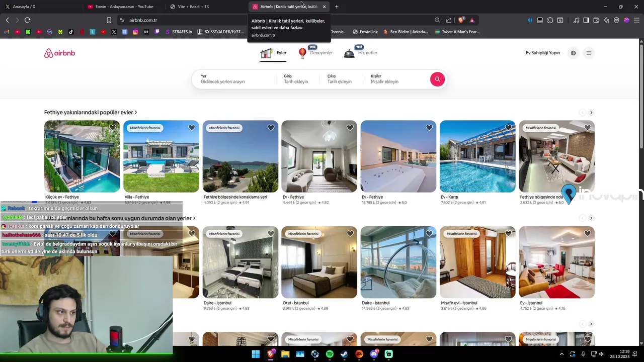Click the share icon in the address bar
The image size is (644, 362).
(x=449, y=20)
